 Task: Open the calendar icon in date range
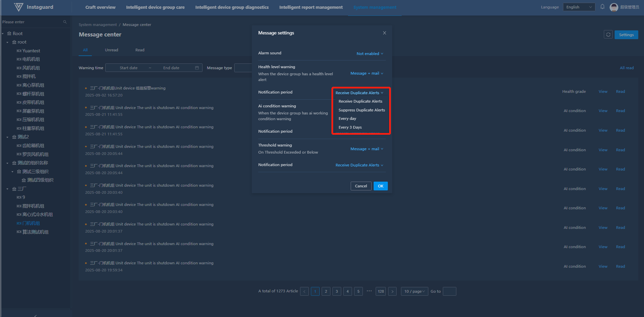[197, 68]
